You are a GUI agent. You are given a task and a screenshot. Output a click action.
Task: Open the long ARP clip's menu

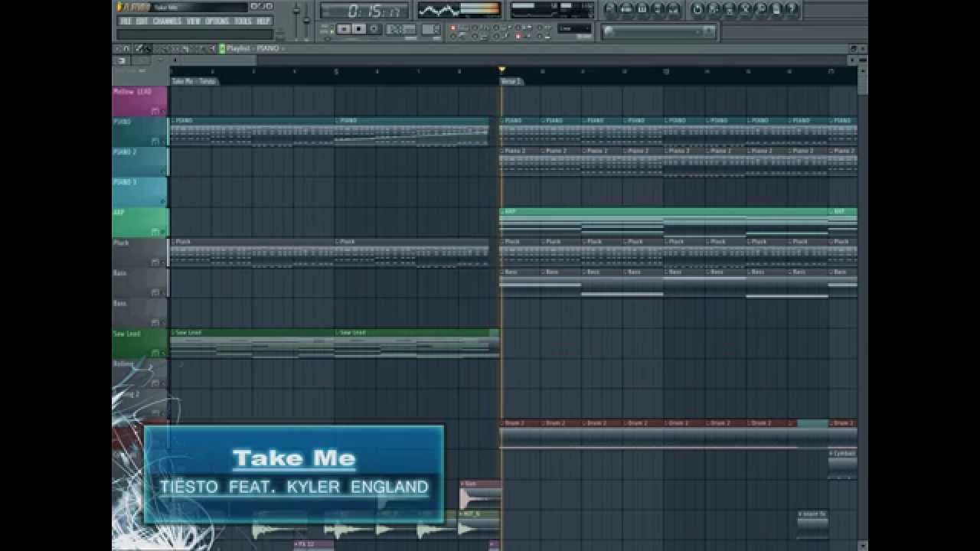point(503,211)
